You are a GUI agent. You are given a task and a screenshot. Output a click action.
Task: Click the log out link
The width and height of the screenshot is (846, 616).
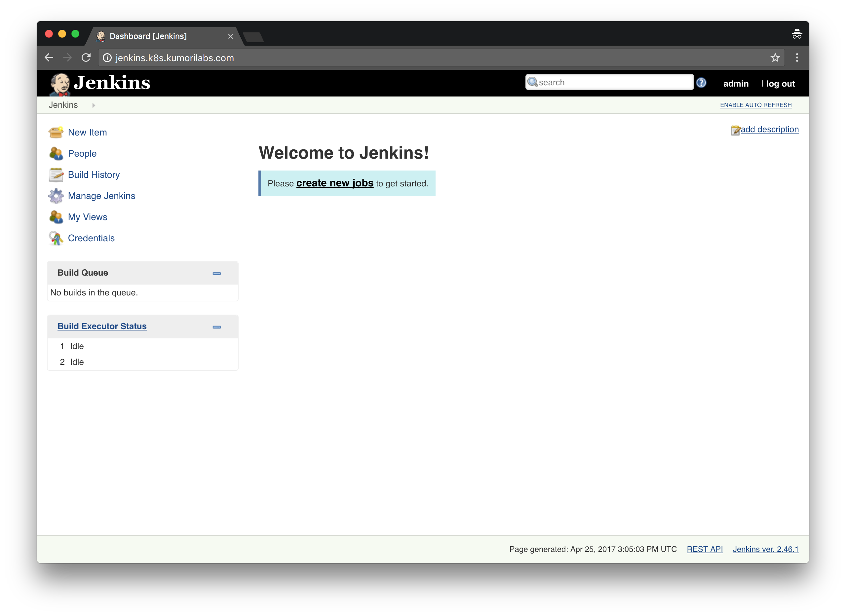coord(780,84)
